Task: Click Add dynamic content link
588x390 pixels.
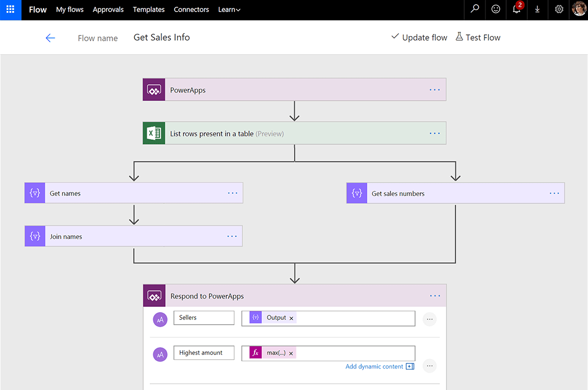Action: coord(379,366)
